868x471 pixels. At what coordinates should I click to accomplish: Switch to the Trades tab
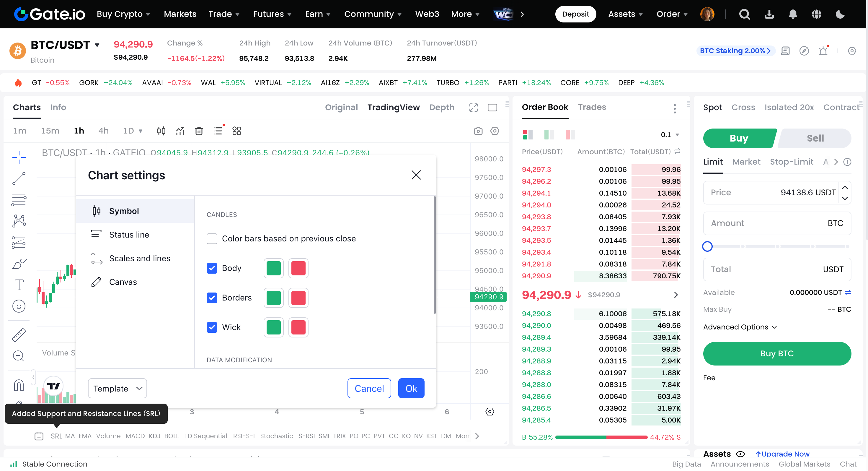point(592,107)
